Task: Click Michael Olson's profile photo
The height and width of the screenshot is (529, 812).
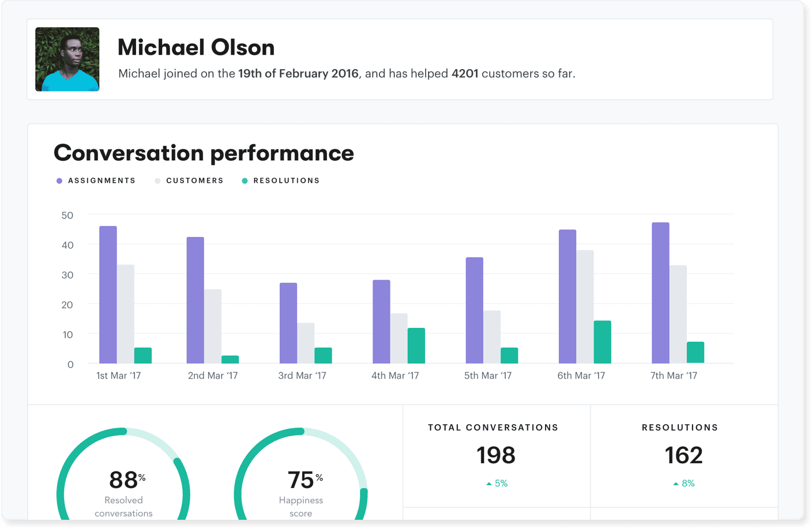Action: [67, 59]
